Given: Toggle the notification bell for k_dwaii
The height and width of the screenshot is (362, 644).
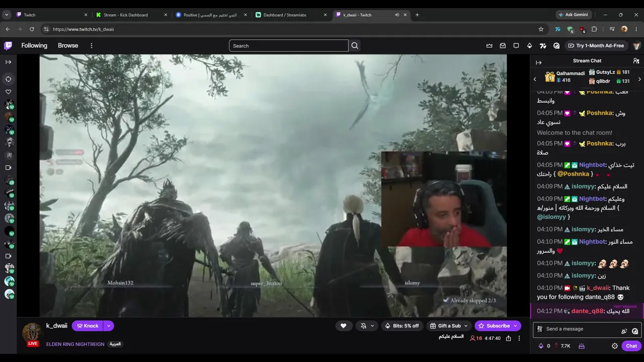Looking at the screenshot, I should click(x=363, y=326).
